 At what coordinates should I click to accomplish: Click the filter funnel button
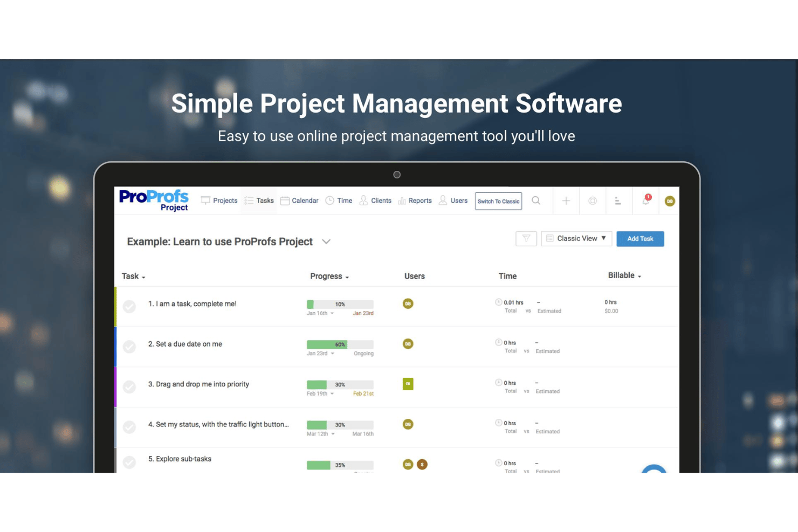tap(526, 239)
